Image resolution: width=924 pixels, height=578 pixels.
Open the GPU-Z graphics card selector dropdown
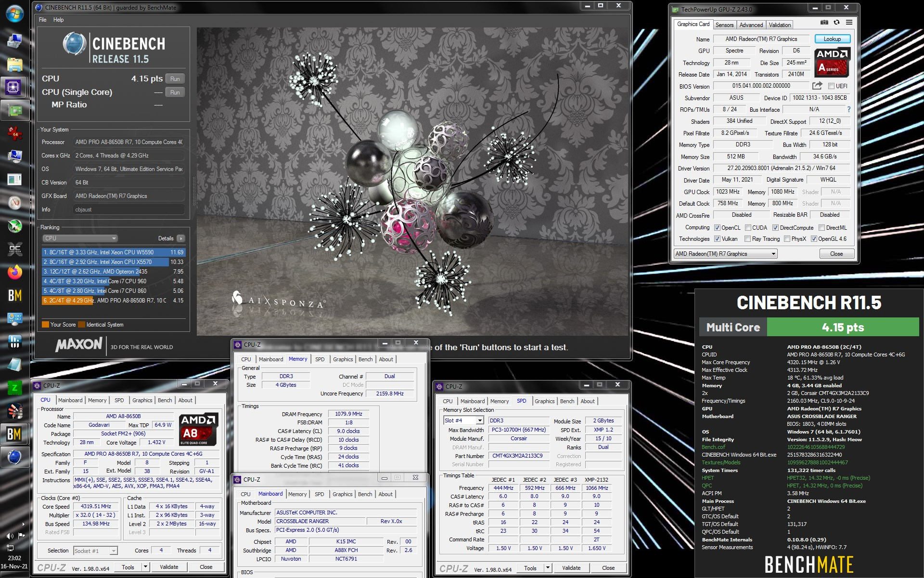tap(725, 254)
